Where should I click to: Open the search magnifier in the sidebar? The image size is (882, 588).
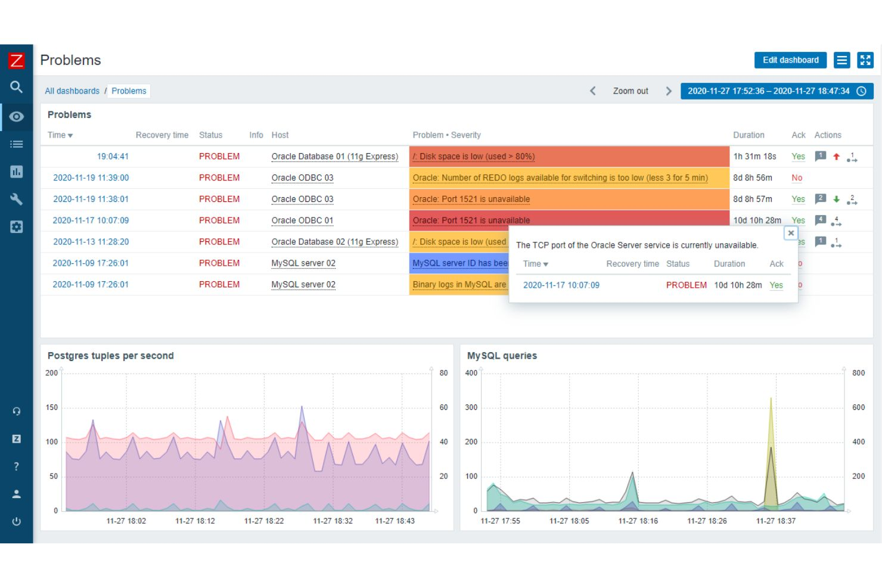pyautogui.click(x=16, y=87)
